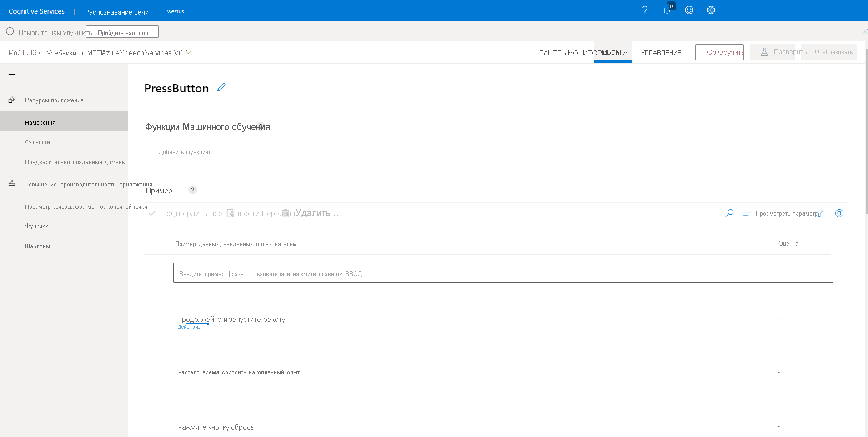Click the flask test icon
Viewport: 868px width, 437px height.
click(x=764, y=52)
